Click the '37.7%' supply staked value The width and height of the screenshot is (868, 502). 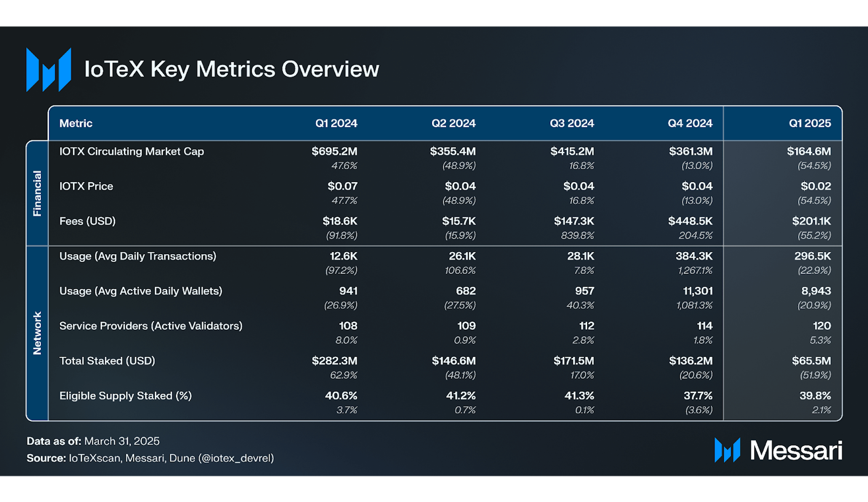[x=698, y=396]
